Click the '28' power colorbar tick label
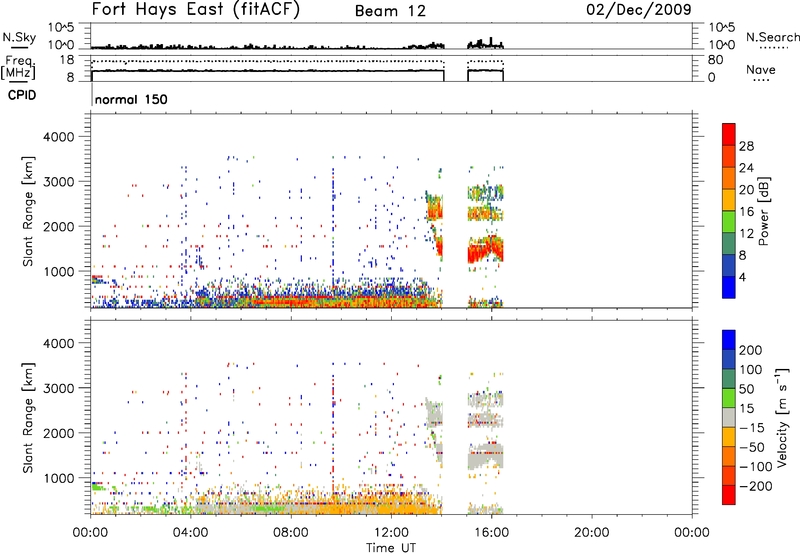 point(746,146)
